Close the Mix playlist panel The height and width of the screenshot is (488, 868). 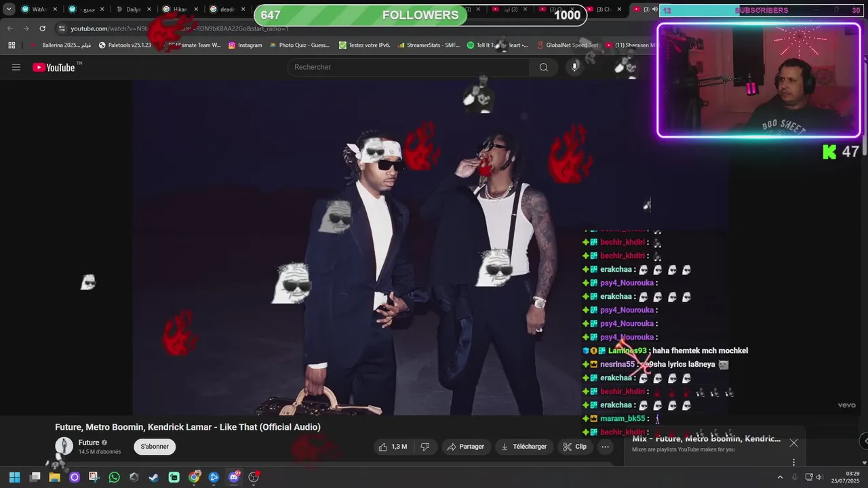[793, 443]
